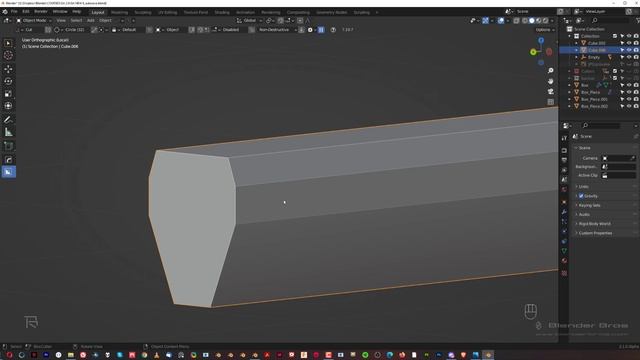
Task: Choose the Scale tool
Action: (8, 93)
